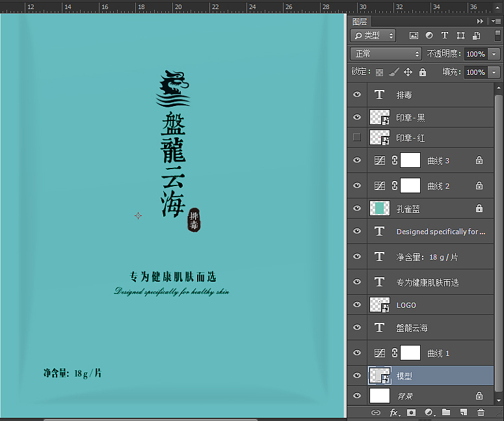Select the 专为健康肌肤而选 layer T icon
This screenshot has width=504, height=421.
tap(380, 282)
